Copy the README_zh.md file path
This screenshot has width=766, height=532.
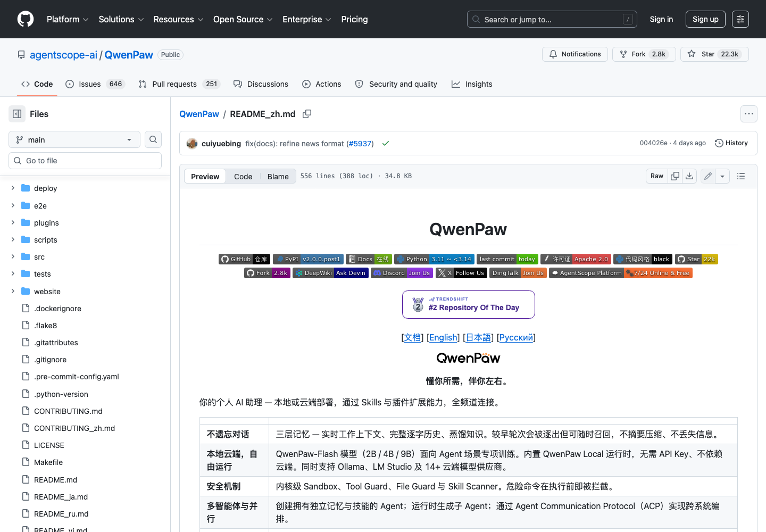307,114
